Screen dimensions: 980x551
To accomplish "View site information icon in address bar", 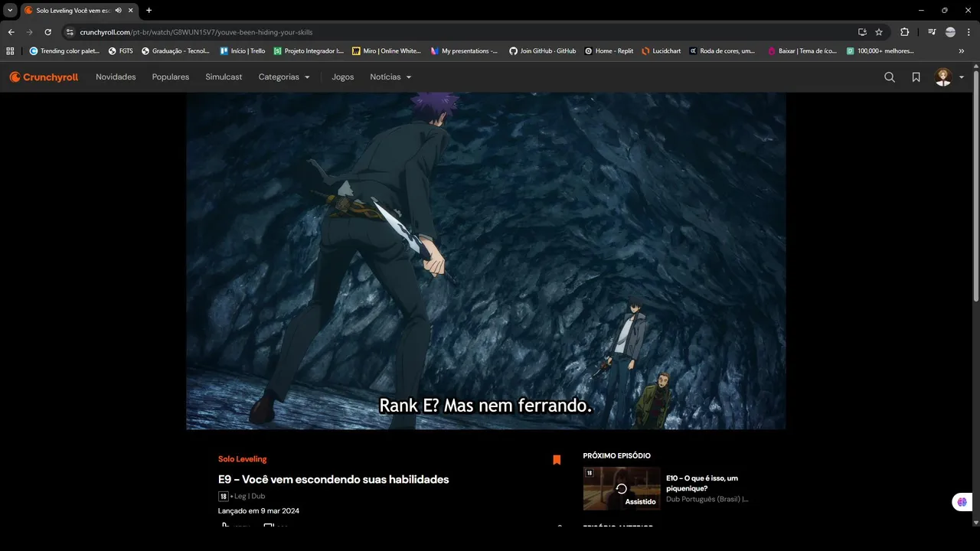I will 70,32.
